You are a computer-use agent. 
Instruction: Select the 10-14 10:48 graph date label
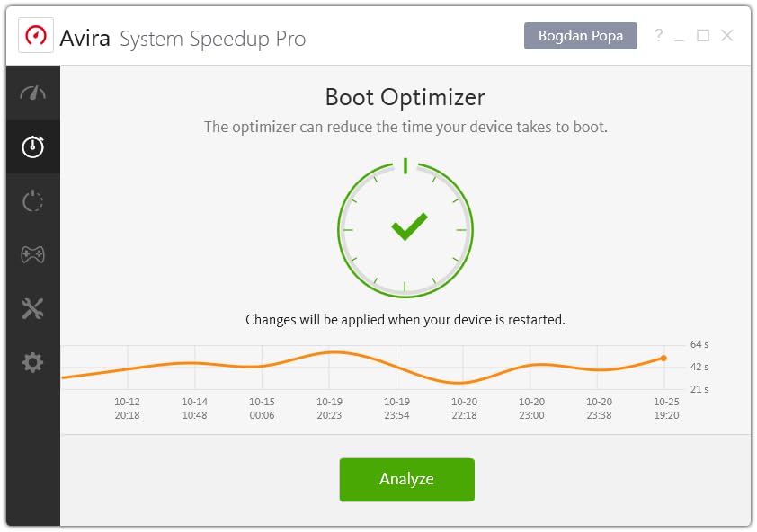(x=194, y=409)
